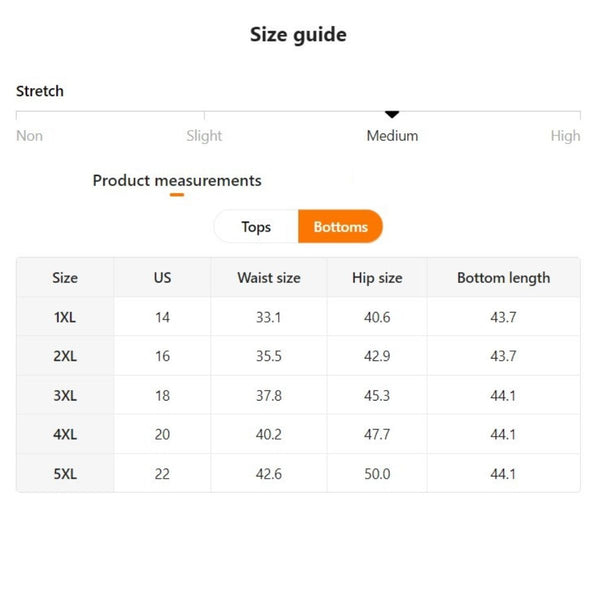Click the Waist size column header
This screenshot has height=600, width=600.
(268, 278)
